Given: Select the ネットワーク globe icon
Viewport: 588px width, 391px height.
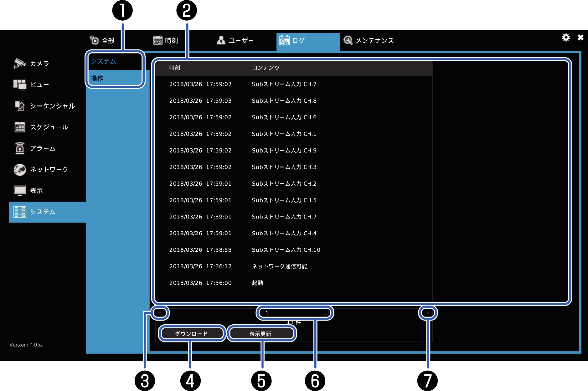Looking at the screenshot, I should [x=20, y=169].
